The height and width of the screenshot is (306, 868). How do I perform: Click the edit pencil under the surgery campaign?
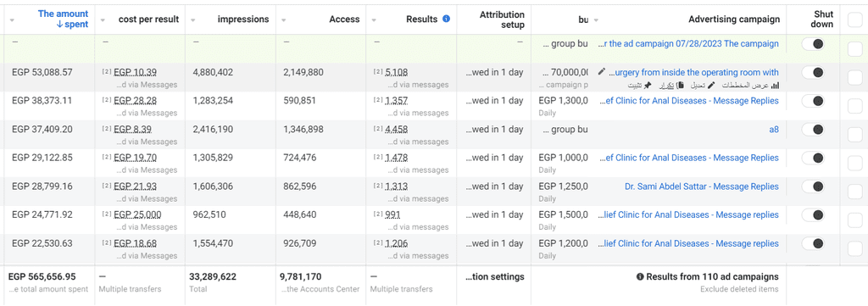point(711,86)
